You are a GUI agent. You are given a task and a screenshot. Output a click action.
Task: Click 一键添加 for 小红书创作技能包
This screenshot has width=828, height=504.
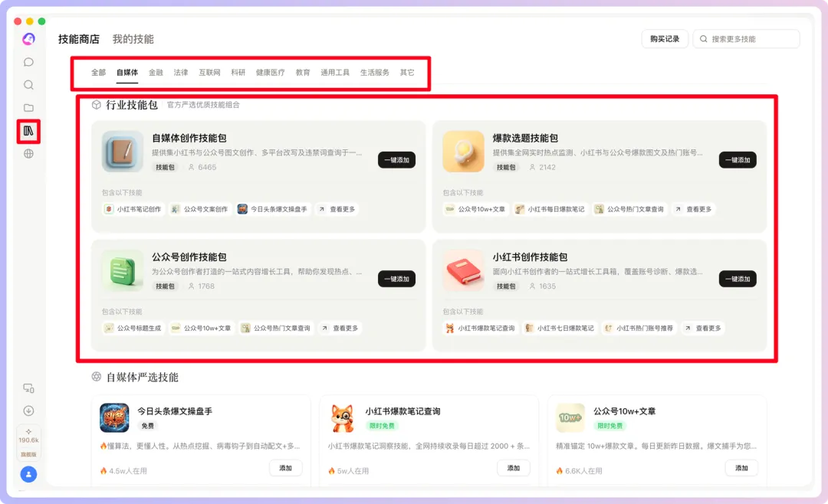point(738,279)
